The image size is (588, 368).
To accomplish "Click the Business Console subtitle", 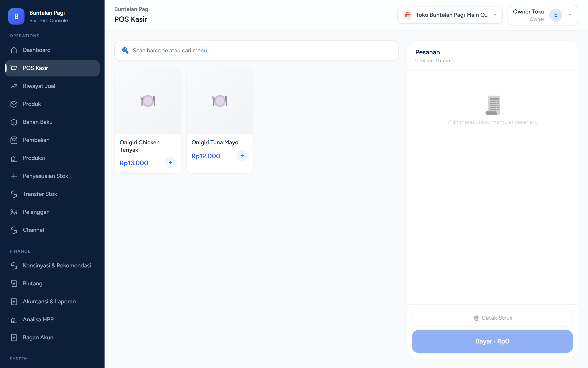I will 48,20.
